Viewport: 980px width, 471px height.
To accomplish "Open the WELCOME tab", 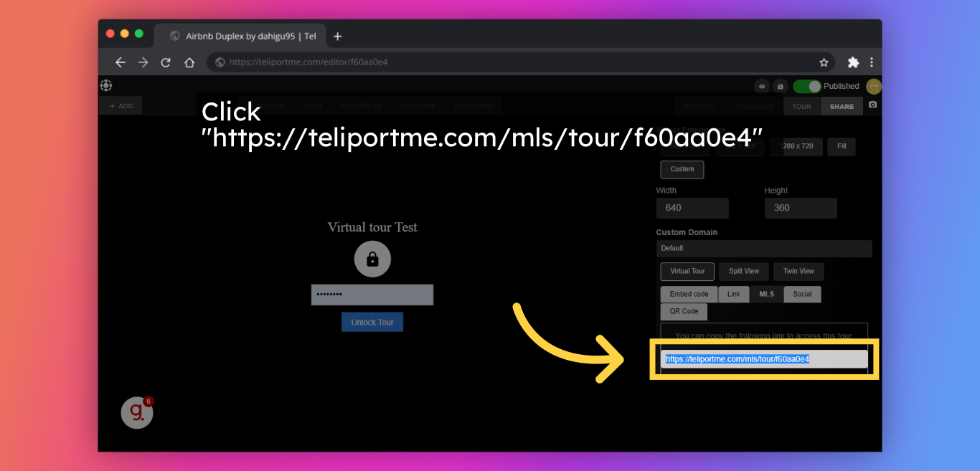I will pyautogui.click(x=418, y=106).
